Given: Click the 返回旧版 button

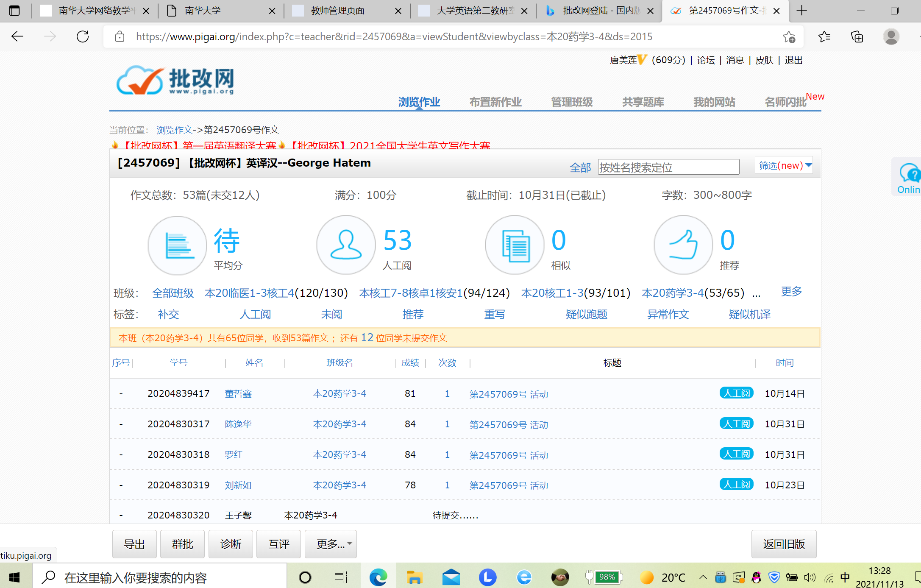Looking at the screenshot, I should [784, 544].
